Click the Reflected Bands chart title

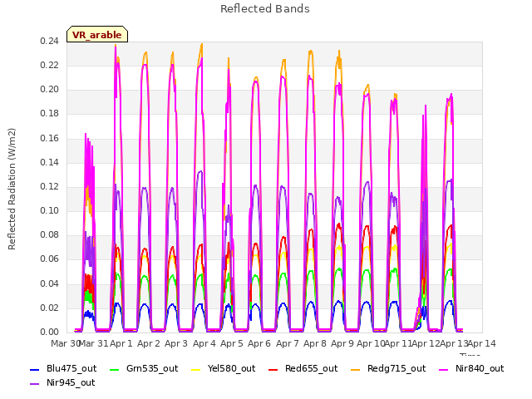click(x=265, y=9)
